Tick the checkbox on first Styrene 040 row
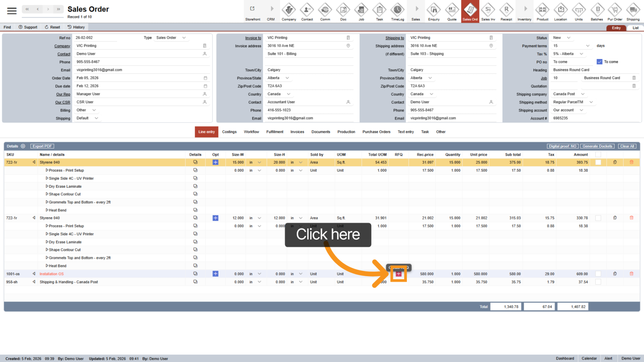644x362 pixels. pos(598,162)
